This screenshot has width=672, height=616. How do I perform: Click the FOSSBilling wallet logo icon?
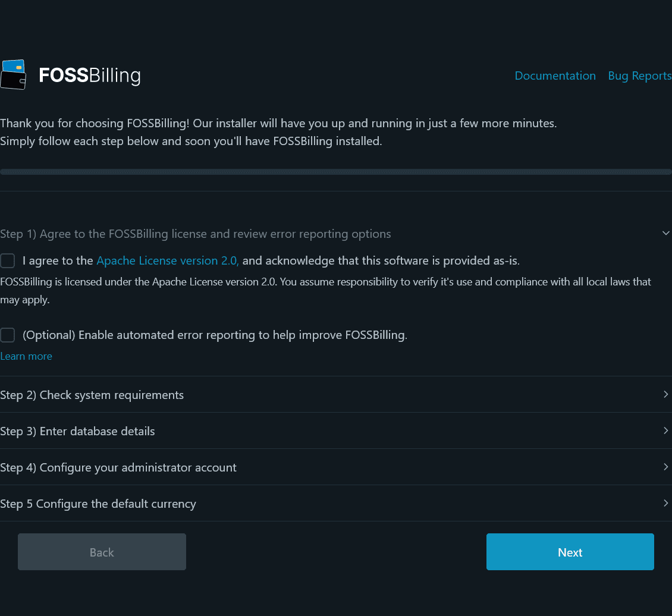tap(13, 74)
